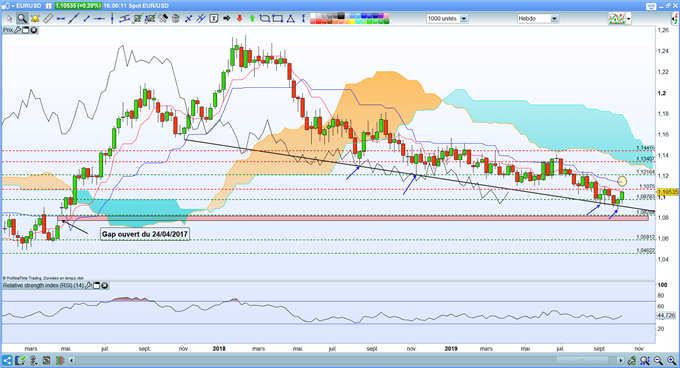Click the share icon in bottom bar
Viewport: 680px width, 368px height.
pos(7,360)
